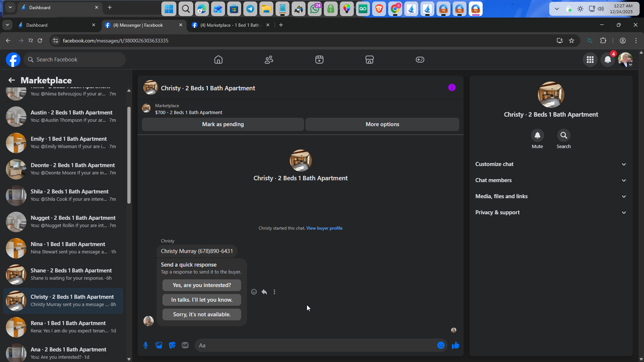Image resolution: width=644 pixels, height=362 pixels.
Task: Click the browser address bar URL
Action: (x=116, y=41)
